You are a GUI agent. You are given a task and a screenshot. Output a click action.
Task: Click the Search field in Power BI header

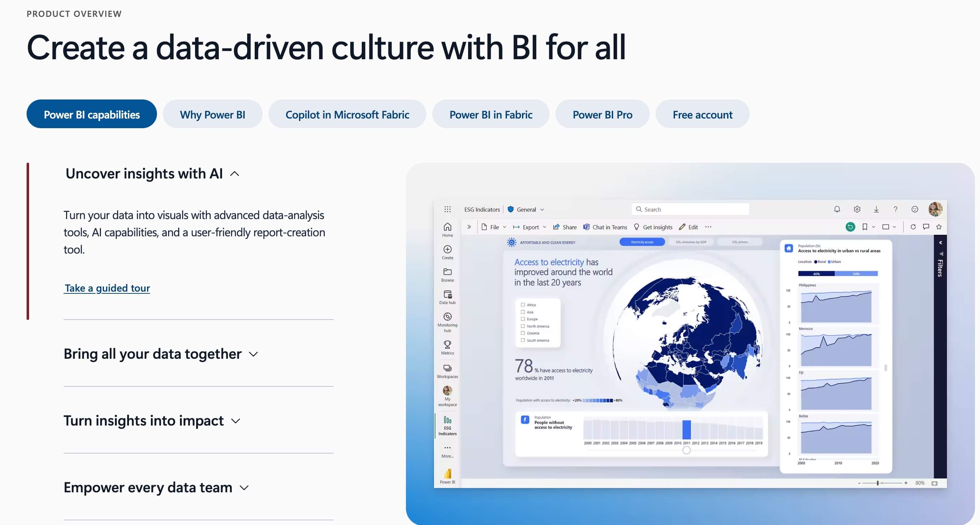(x=690, y=209)
